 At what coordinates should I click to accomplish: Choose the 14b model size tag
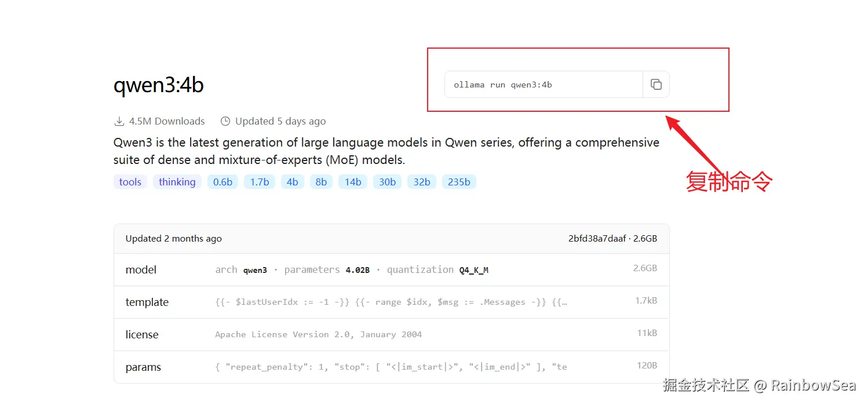tap(353, 182)
